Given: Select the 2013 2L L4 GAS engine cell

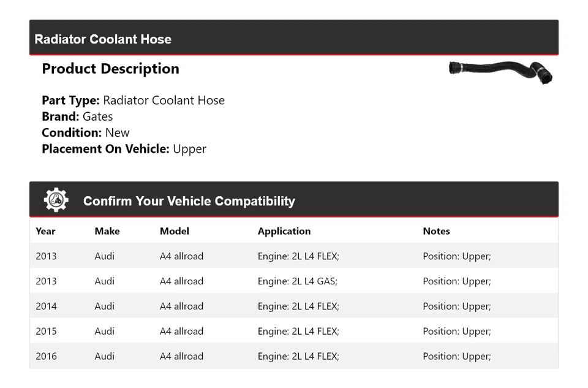Looking at the screenshot, I should [x=298, y=281].
